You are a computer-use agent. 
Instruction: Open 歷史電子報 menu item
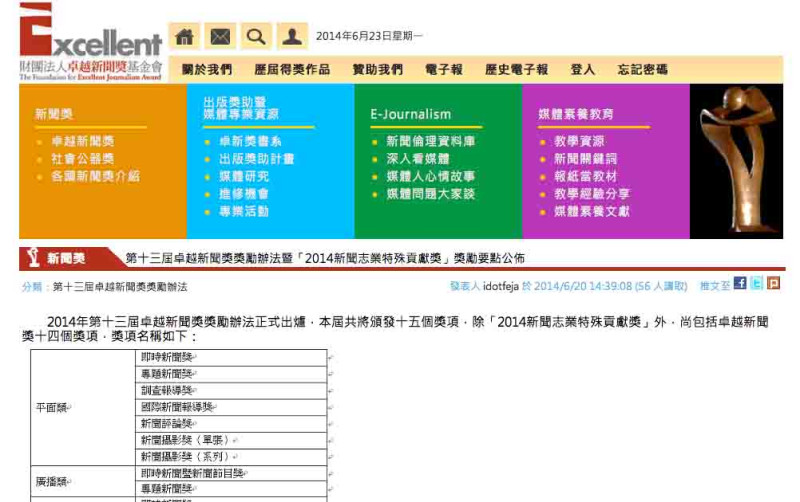coord(516,69)
